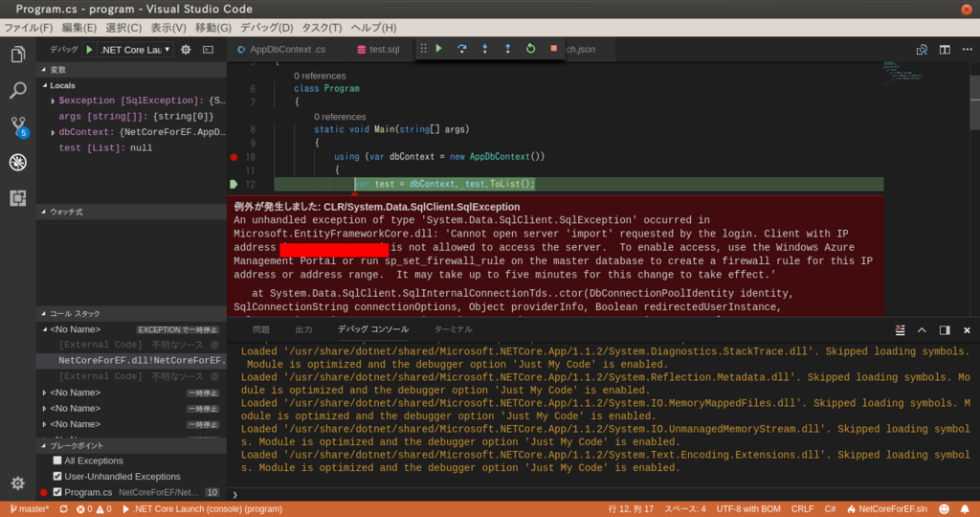Viewport: 980px width, 517px height.
Task: Open the debug console icon in debug header
Action: (208, 50)
